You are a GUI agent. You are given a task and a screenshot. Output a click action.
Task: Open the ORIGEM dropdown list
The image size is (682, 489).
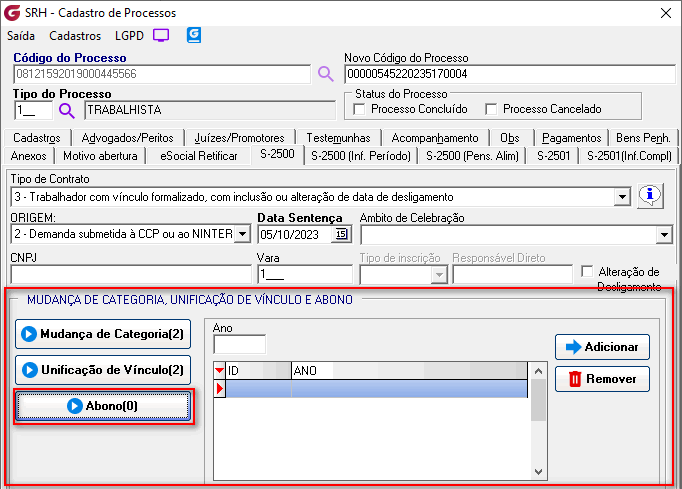(x=241, y=234)
